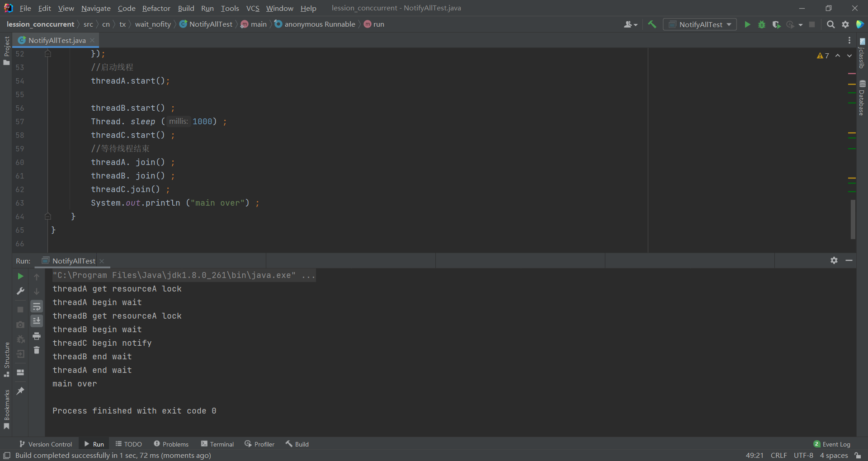Hide the Run tool window
This screenshot has height=461, width=868.
(849, 260)
